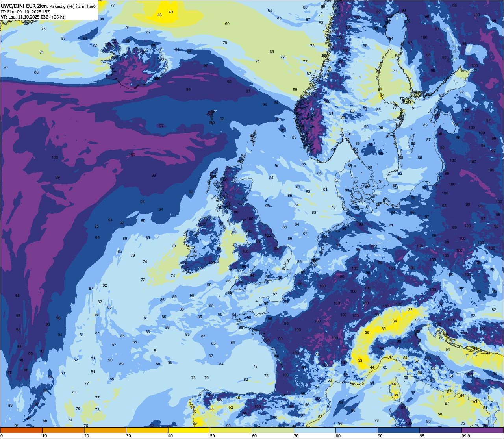Click the legend tick label 95
This screenshot has width=504, height=439.
tap(422, 436)
